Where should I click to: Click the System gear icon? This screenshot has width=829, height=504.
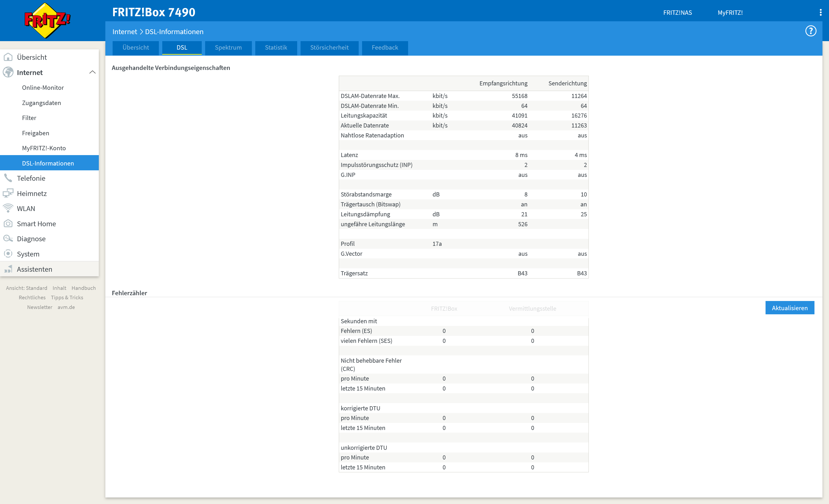(x=8, y=254)
